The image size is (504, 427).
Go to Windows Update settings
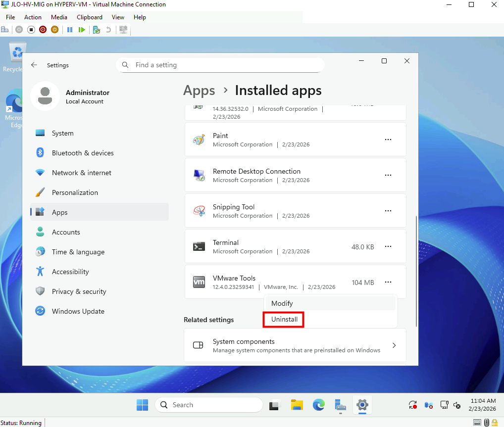tap(78, 311)
